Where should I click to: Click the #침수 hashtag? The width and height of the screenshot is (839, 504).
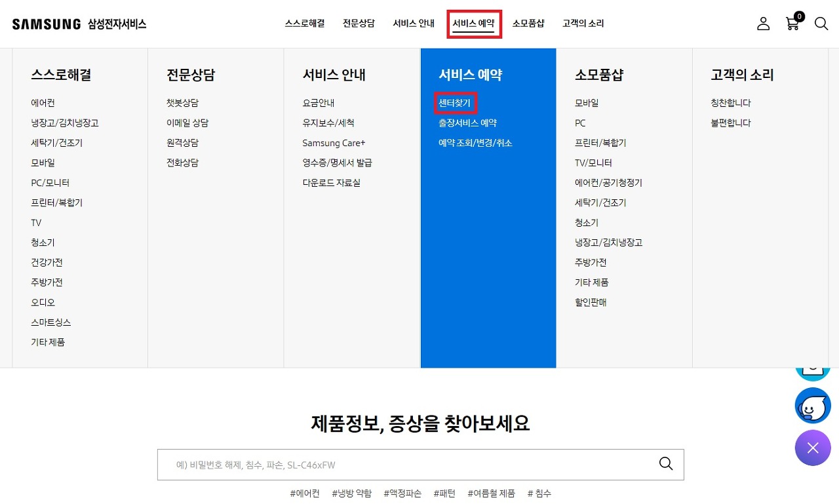click(539, 493)
